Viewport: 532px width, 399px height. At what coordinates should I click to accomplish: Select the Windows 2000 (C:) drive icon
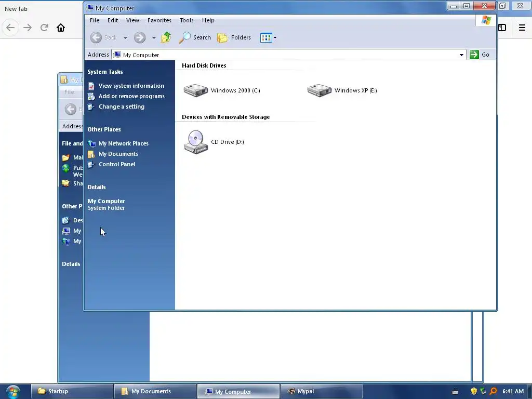pyautogui.click(x=196, y=90)
